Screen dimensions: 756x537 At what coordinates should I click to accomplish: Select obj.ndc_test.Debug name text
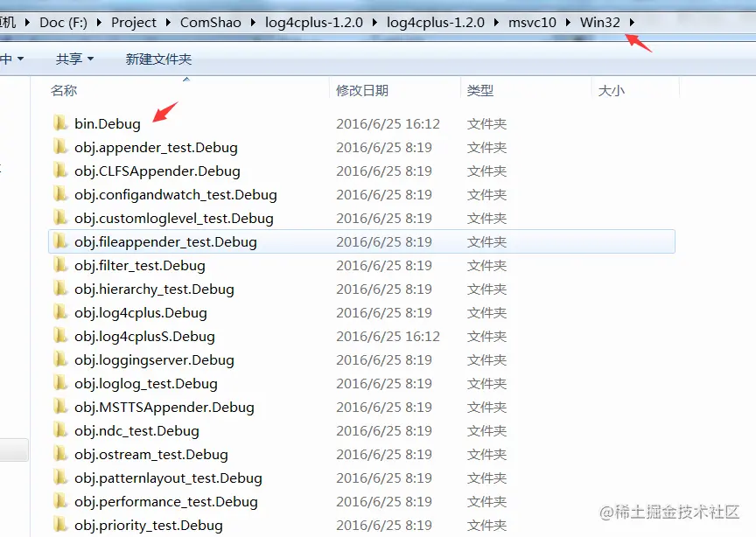(136, 431)
